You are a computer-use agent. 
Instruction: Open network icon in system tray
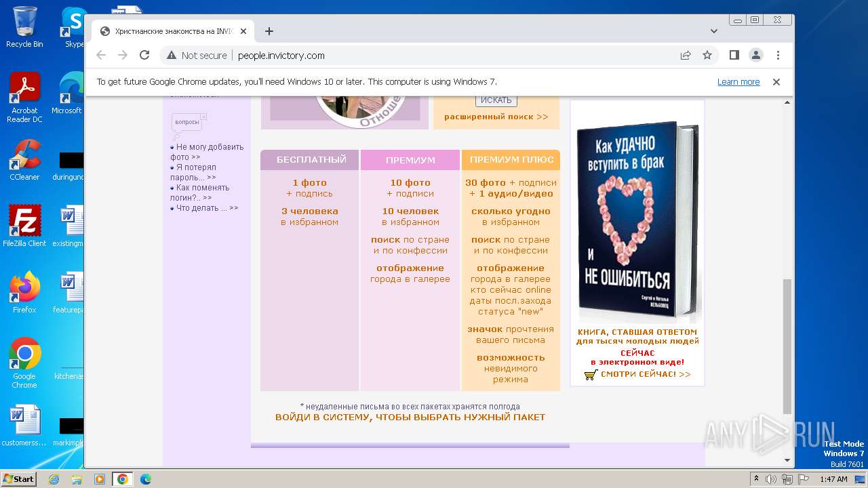(787, 479)
